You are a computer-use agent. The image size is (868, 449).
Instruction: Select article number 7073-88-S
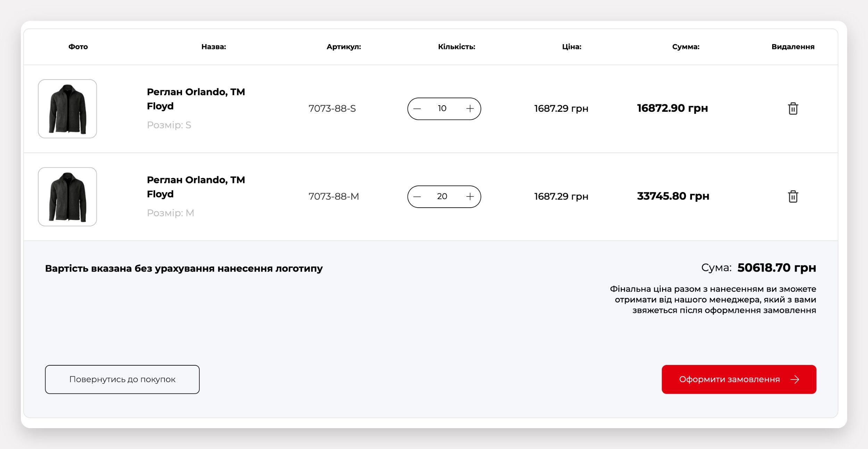tap(332, 109)
